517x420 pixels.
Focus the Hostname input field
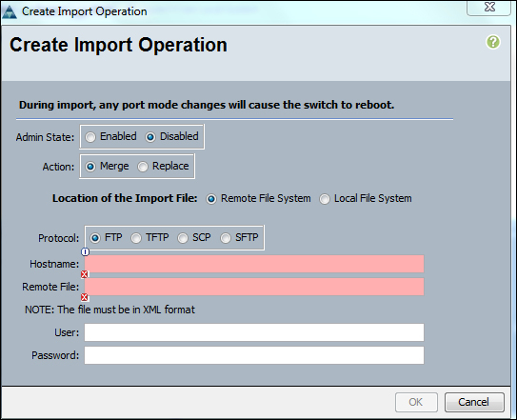[254, 264]
